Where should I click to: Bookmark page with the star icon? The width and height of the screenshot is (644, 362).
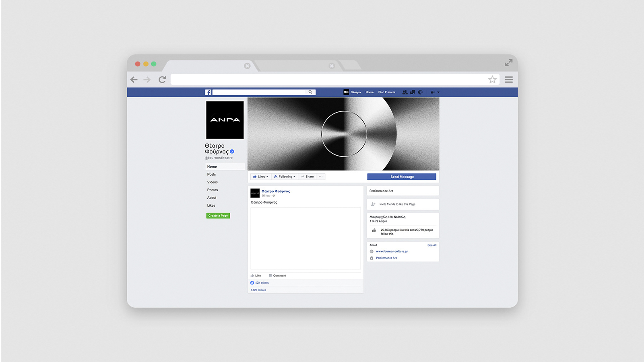pos(492,80)
